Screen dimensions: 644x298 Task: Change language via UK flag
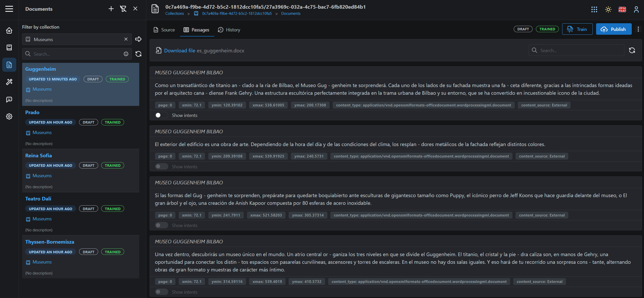[x=622, y=9]
